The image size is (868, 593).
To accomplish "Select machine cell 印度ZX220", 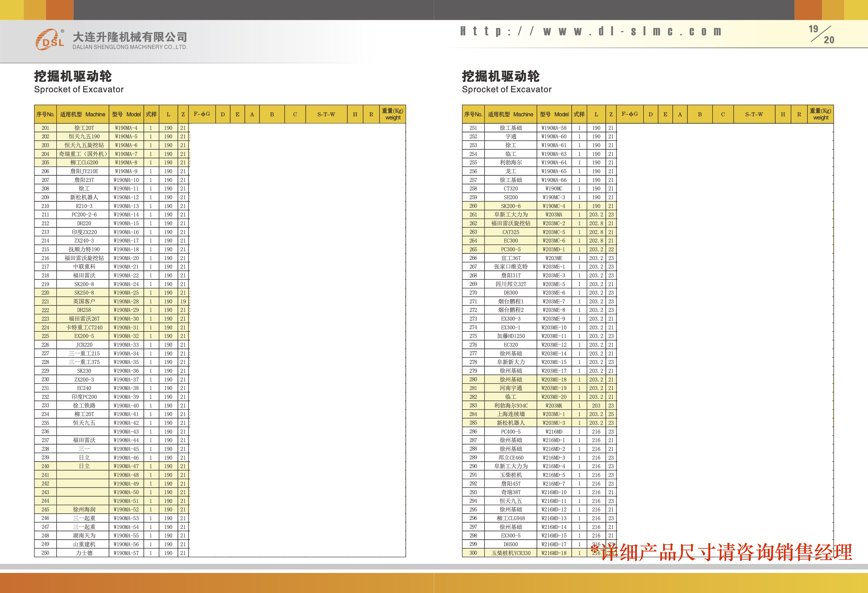I will tap(83, 232).
